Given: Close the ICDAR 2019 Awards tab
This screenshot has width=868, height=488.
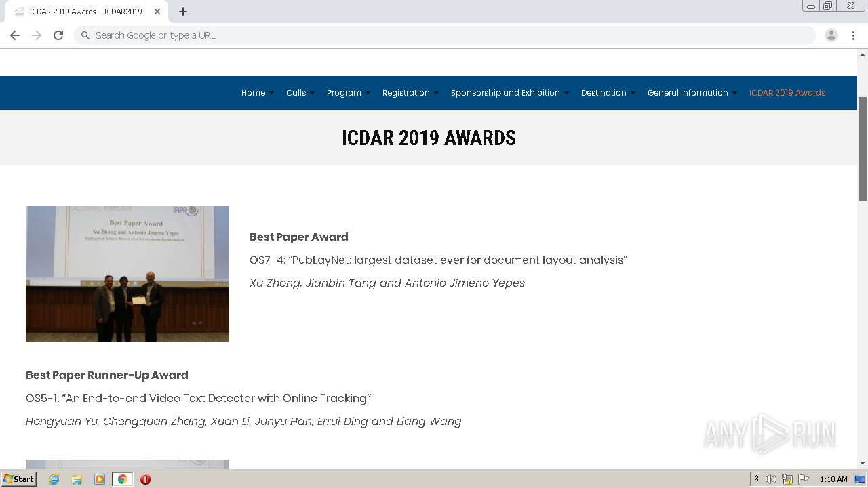Looking at the screenshot, I should (157, 12).
